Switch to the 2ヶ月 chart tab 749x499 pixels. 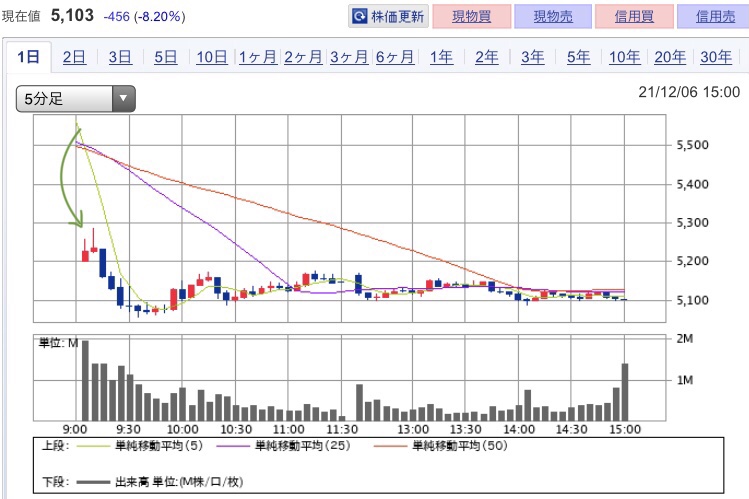click(x=303, y=57)
